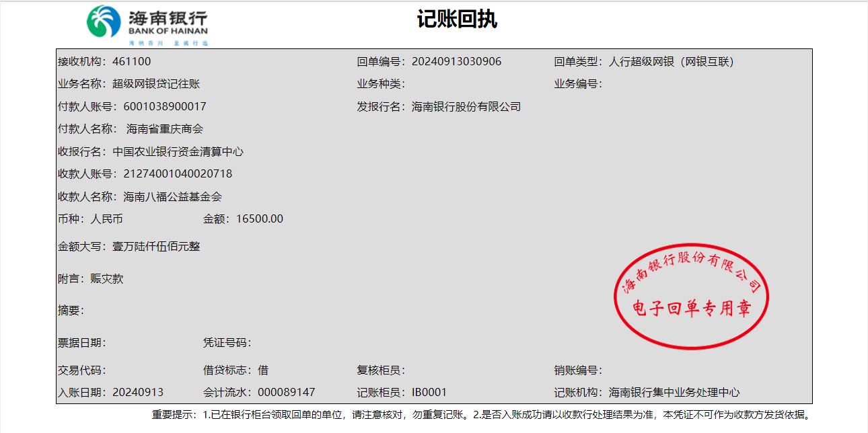Click issuing bank name 海南银行股份有限公司
Image resolution: width=868 pixels, height=433 pixels.
pyautogui.click(x=466, y=106)
